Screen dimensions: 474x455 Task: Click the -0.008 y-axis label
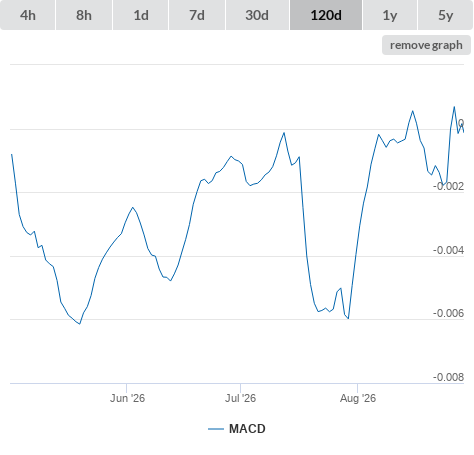(448, 377)
